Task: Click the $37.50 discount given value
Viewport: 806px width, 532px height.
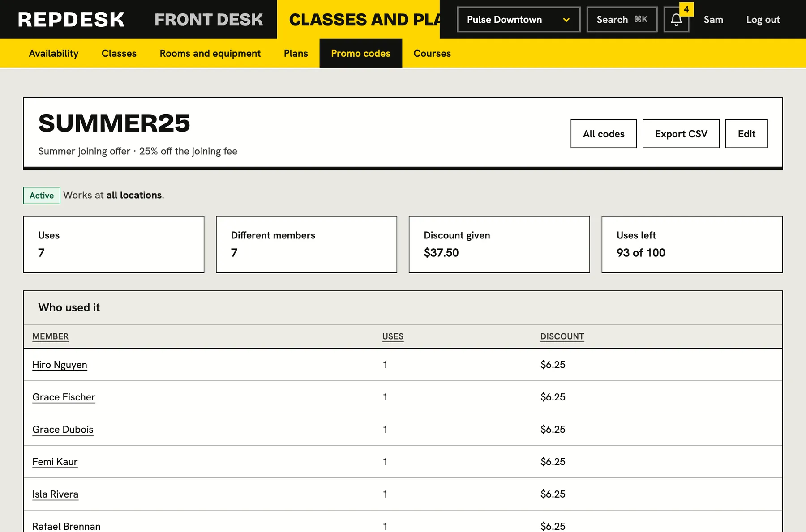Action: [x=441, y=253]
